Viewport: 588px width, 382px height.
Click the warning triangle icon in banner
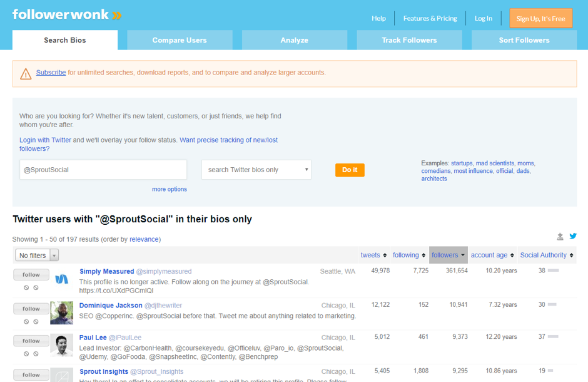26,74
